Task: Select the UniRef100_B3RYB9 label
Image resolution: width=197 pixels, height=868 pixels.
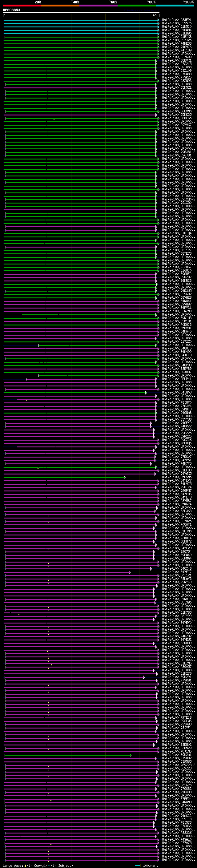Action: (177, 369)
